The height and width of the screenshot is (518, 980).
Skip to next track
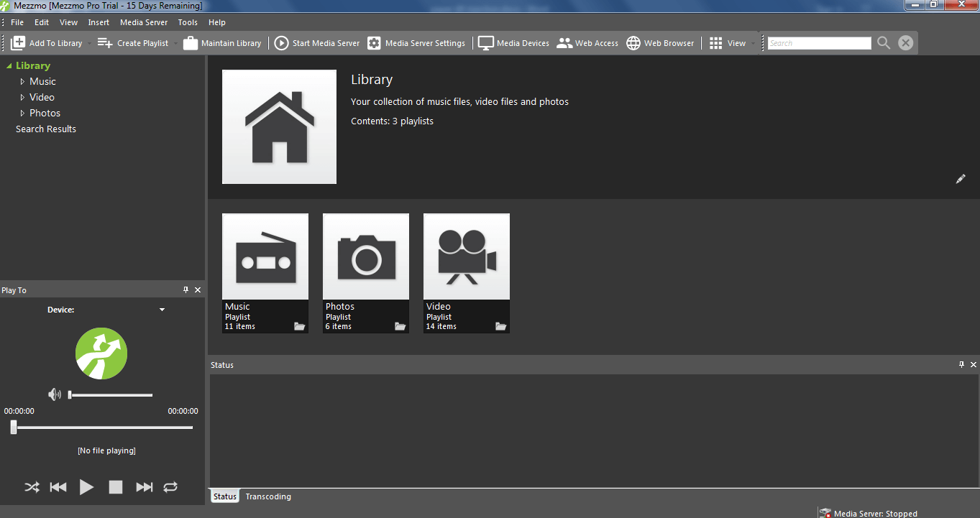(x=145, y=487)
